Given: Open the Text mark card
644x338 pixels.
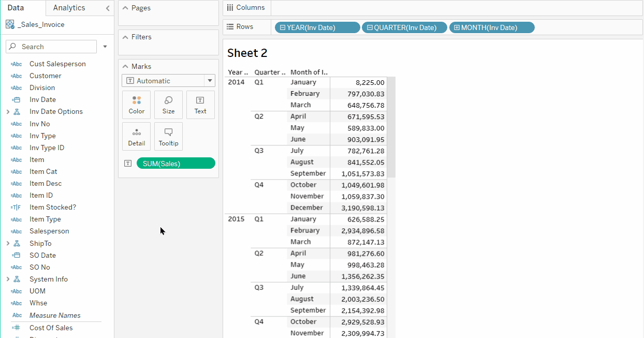Looking at the screenshot, I should click(x=200, y=105).
